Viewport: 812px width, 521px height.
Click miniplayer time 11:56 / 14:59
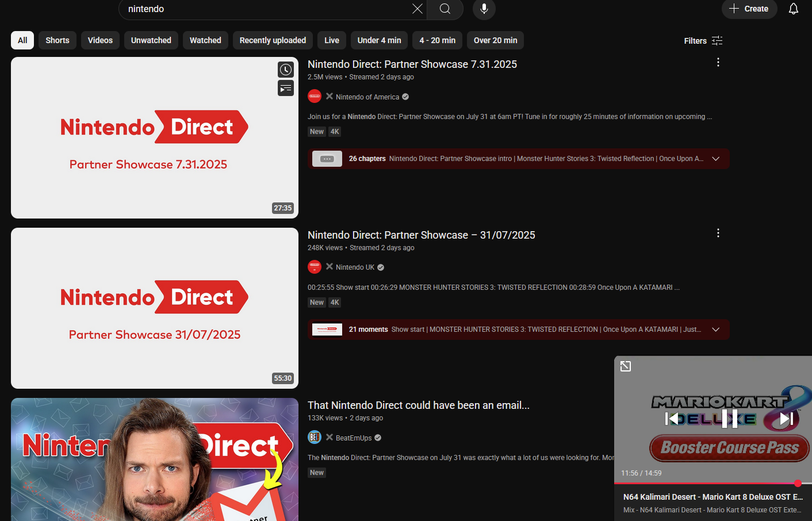point(641,473)
